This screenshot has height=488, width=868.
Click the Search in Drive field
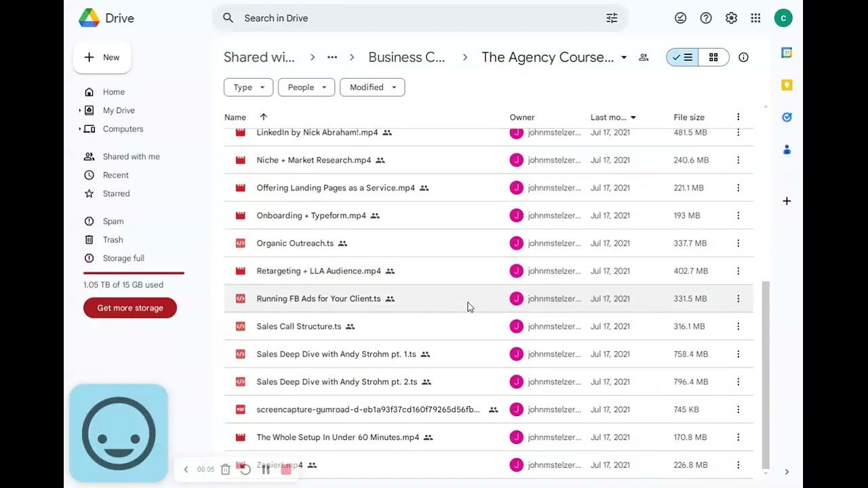(x=420, y=18)
